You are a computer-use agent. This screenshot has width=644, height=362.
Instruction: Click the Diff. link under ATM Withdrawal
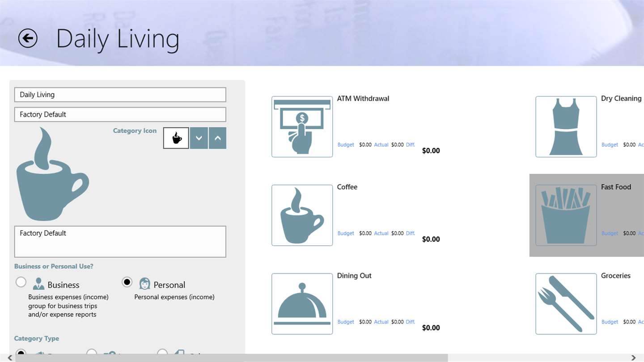point(411,145)
